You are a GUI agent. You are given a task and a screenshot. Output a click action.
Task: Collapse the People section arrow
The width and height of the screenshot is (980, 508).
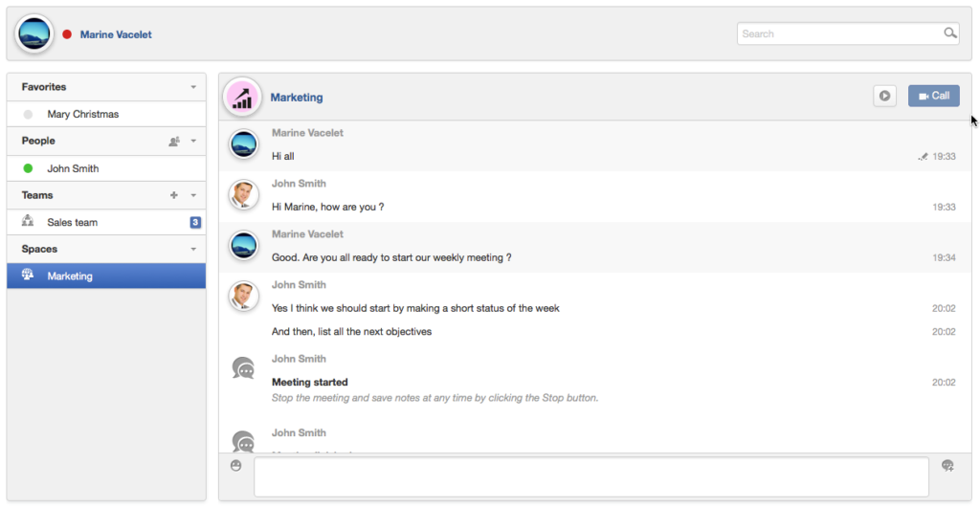pos(193,142)
